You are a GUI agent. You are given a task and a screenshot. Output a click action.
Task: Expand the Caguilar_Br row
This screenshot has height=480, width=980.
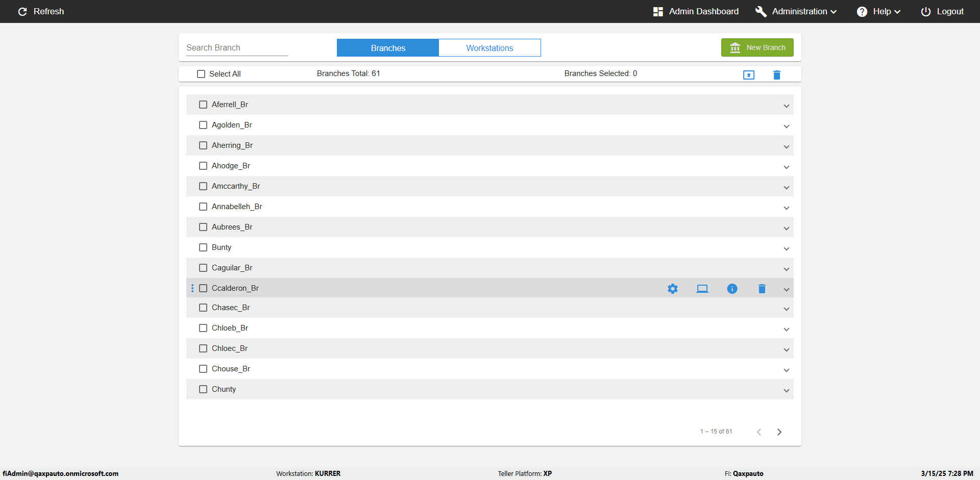pyautogui.click(x=787, y=269)
